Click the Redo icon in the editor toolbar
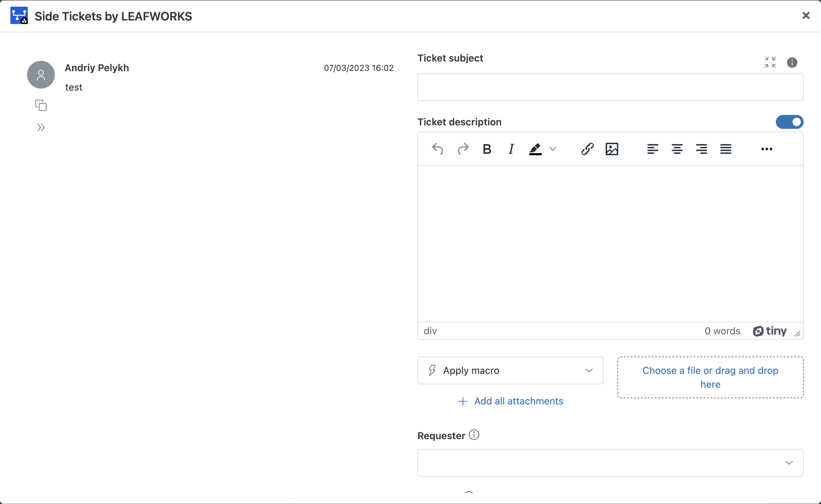The width and height of the screenshot is (821, 504). [463, 149]
